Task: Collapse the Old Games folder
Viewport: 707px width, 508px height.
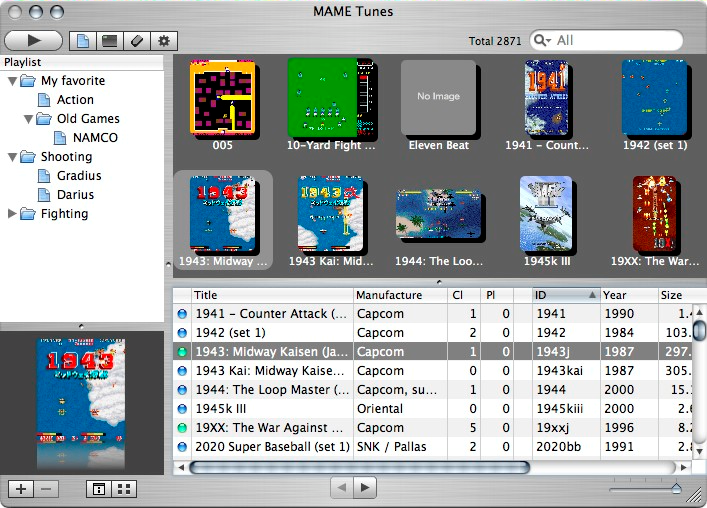Action: (x=28, y=119)
